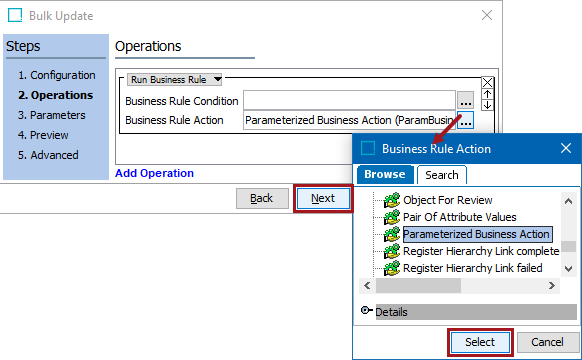The image size is (582, 360).
Task: Click the Add Operation link
Action: coord(154,173)
